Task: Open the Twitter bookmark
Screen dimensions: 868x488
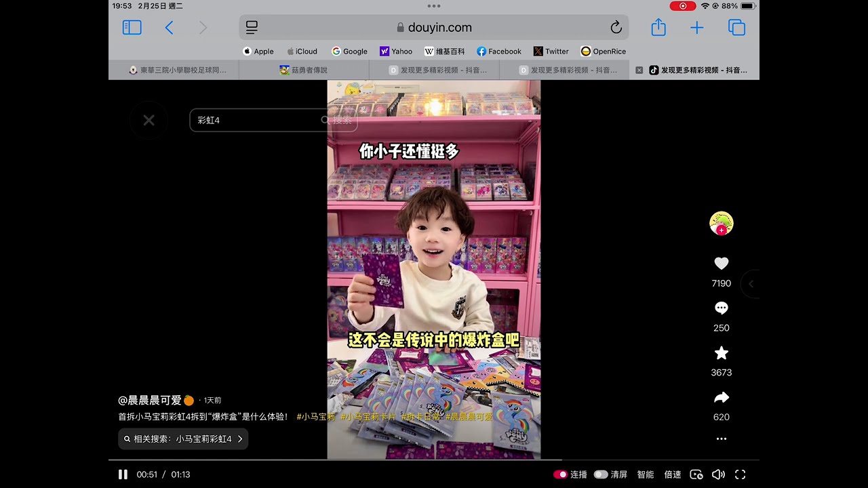Action: tap(551, 52)
